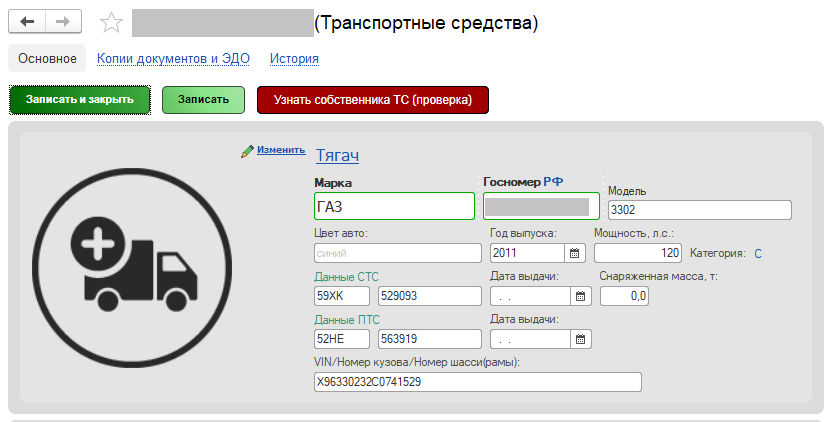
Task: Click the Категория: label
Action: point(717,254)
